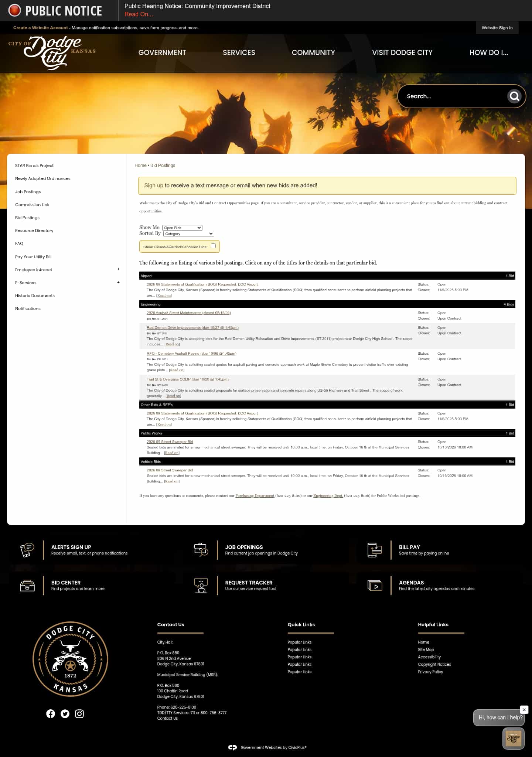Open Street Sweeper Bid under Public Works

(x=170, y=442)
